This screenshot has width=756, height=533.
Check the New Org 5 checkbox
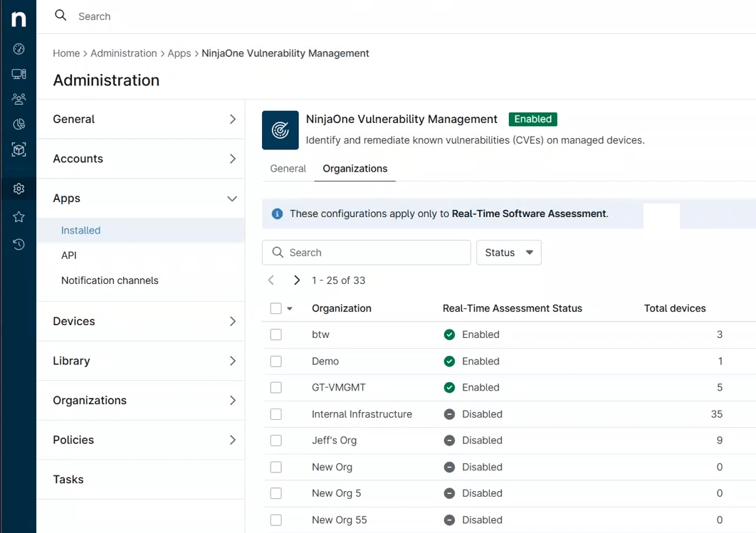point(275,493)
